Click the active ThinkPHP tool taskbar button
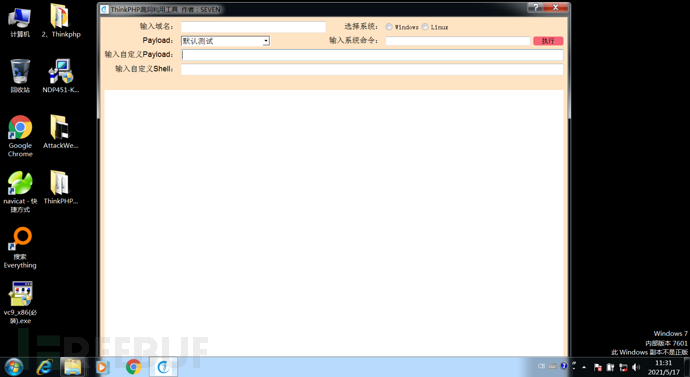The height and width of the screenshot is (377, 690). (x=163, y=367)
